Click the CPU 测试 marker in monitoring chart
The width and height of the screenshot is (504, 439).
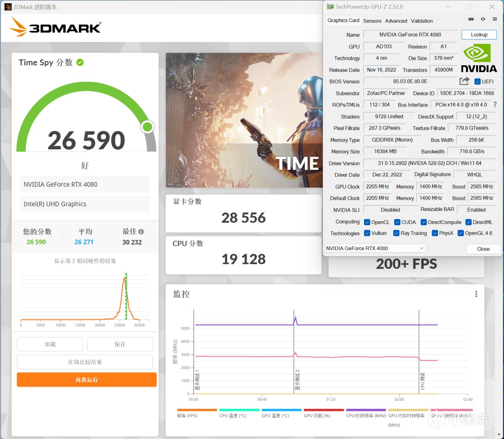tap(422, 381)
